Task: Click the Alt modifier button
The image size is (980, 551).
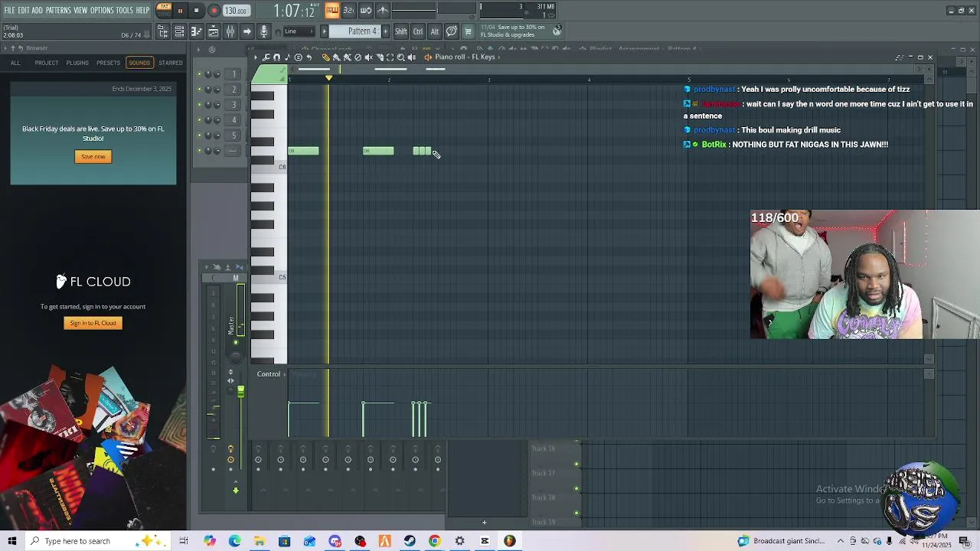Action: point(435,31)
